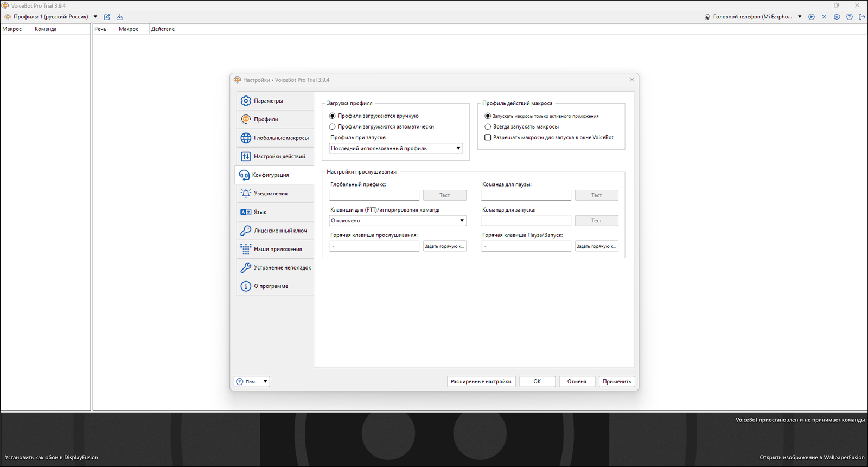Click the Глобальные макросы globe icon
The height and width of the screenshot is (467, 868).
(x=246, y=138)
